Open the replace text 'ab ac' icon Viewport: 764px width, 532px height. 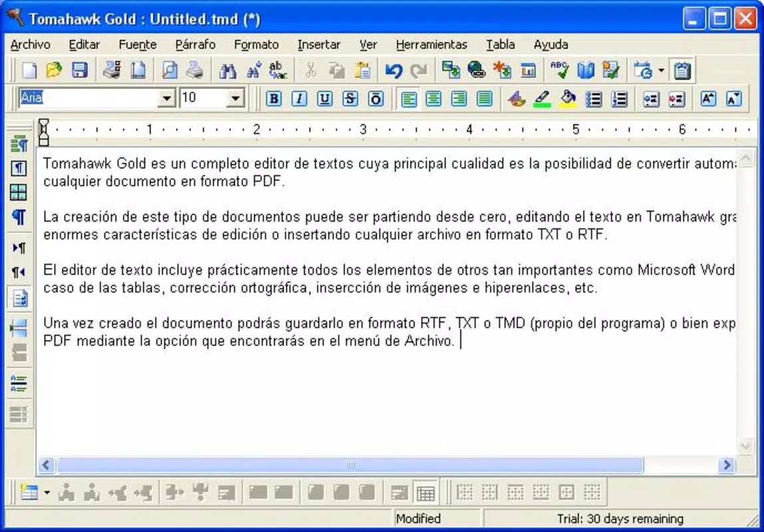pyautogui.click(x=278, y=71)
